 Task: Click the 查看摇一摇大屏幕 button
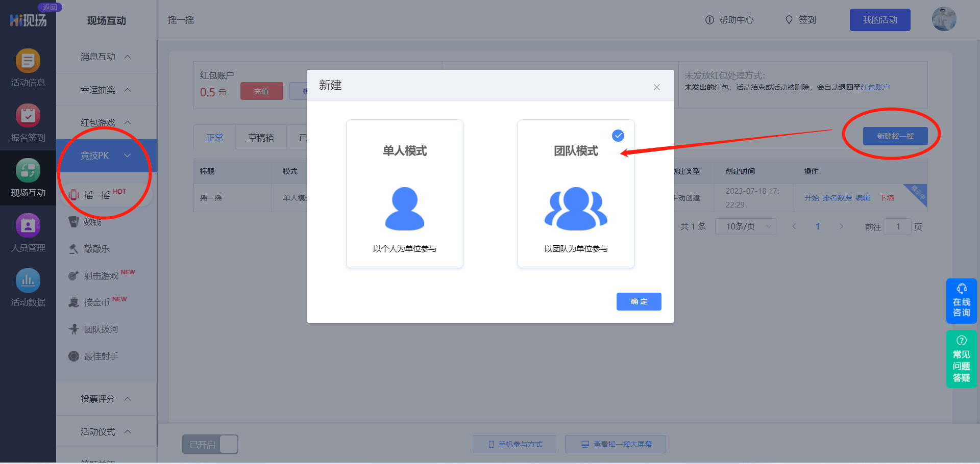pyautogui.click(x=616, y=444)
